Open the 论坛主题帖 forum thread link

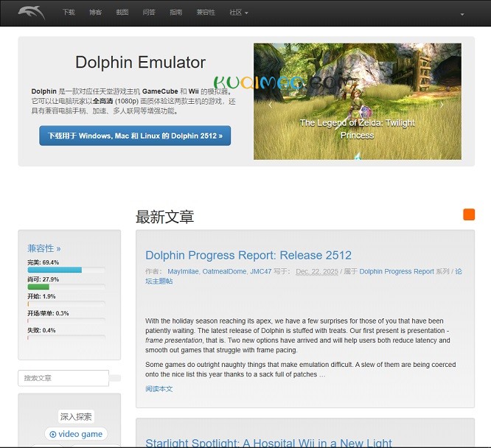(159, 281)
